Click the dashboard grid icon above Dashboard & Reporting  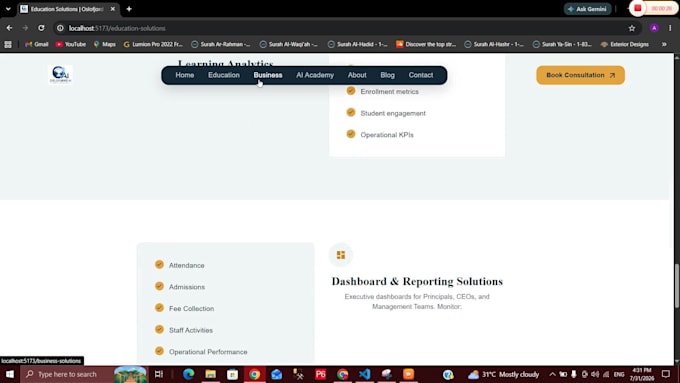click(341, 255)
